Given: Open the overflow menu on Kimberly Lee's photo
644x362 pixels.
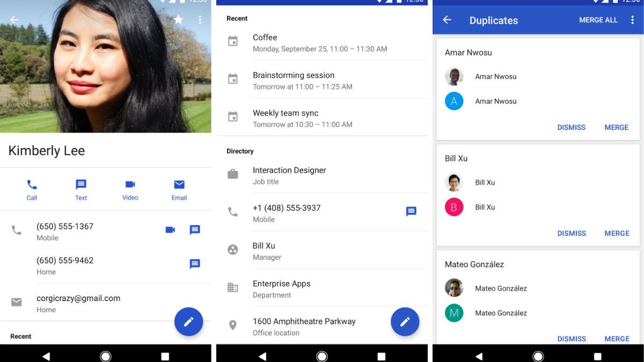Looking at the screenshot, I should click(200, 20).
